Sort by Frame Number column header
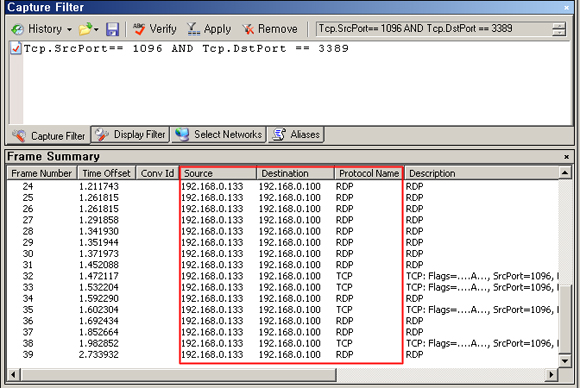The height and width of the screenshot is (388, 580). 42,173
